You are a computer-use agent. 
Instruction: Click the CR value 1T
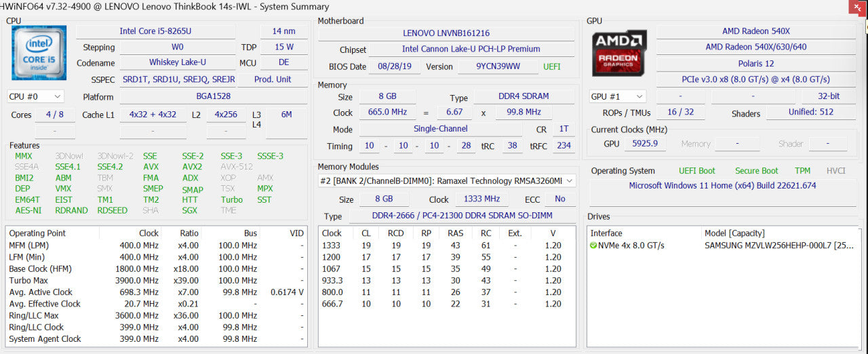[x=564, y=129]
